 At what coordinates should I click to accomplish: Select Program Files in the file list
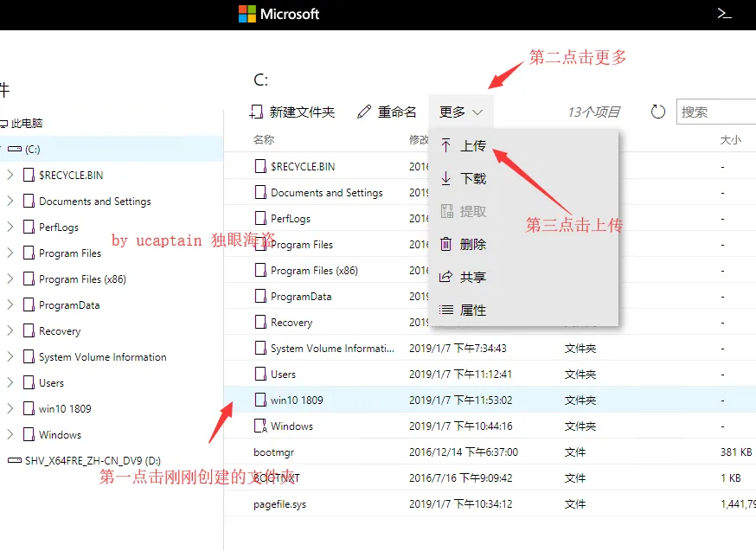pos(302,245)
